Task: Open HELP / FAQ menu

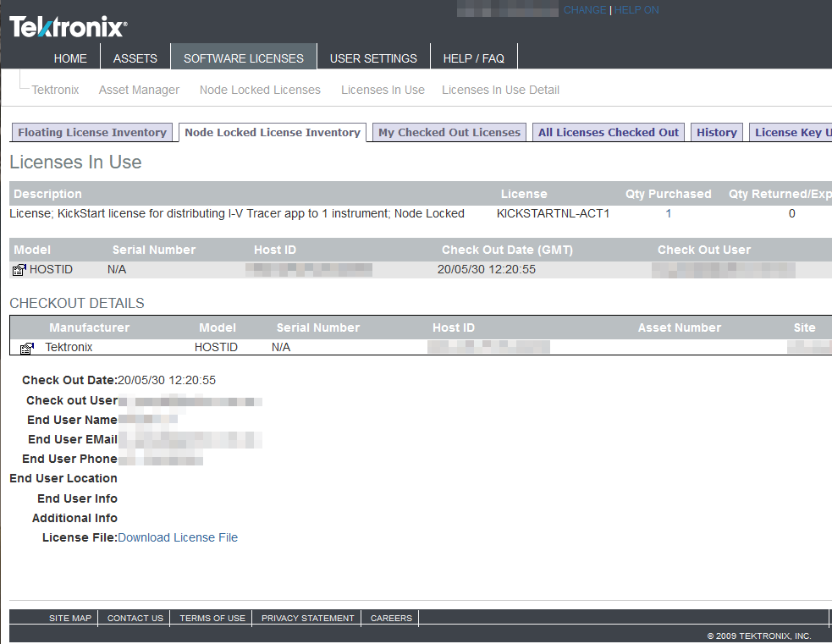Action: point(473,58)
